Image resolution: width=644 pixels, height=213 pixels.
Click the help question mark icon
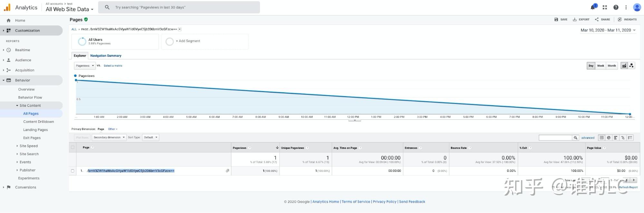click(616, 7)
